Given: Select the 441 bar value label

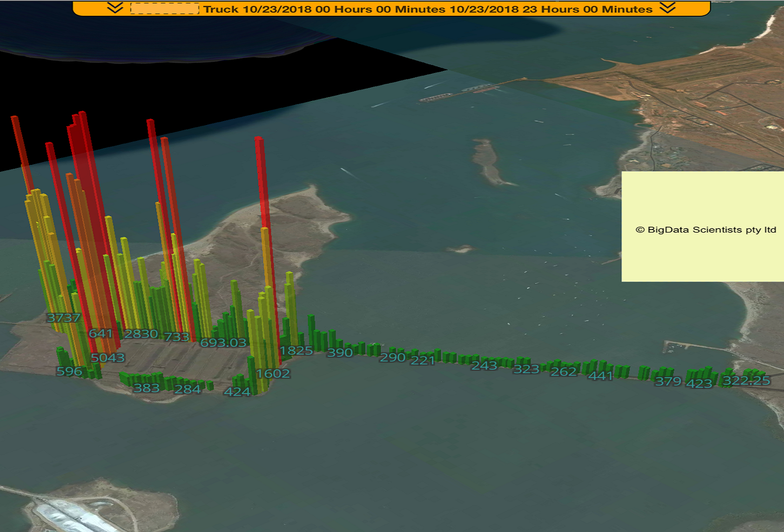Looking at the screenshot, I should coord(601,376).
